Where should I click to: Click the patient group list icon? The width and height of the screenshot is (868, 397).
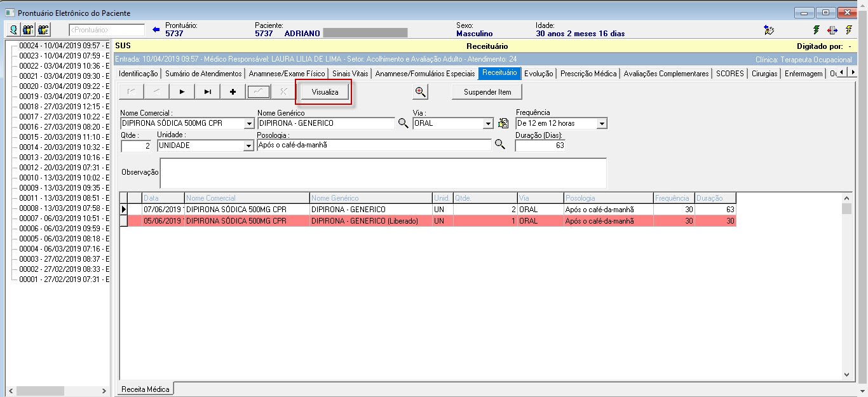[x=44, y=30]
